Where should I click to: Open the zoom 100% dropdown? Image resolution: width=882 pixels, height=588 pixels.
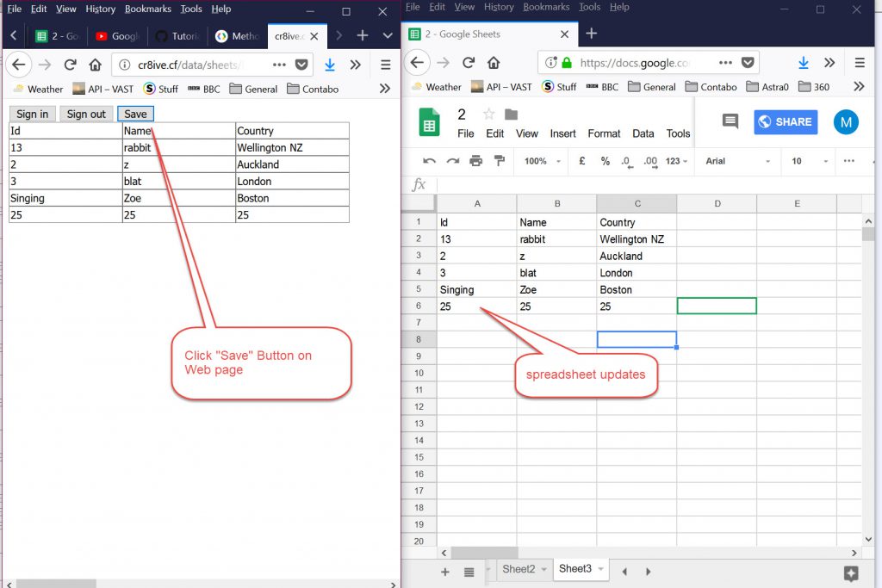tap(541, 161)
